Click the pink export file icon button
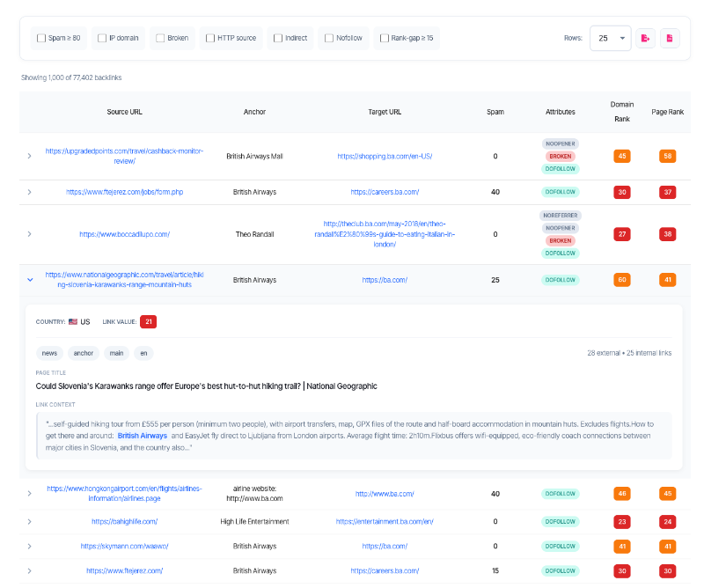The height and width of the screenshot is (588, 704). point(645,38)
